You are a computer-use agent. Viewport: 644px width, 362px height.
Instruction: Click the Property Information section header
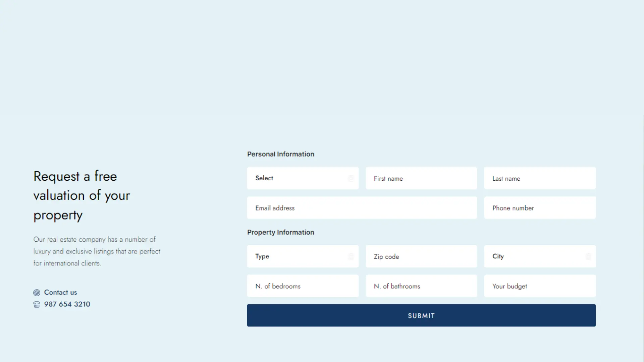(x=280, y=232)
